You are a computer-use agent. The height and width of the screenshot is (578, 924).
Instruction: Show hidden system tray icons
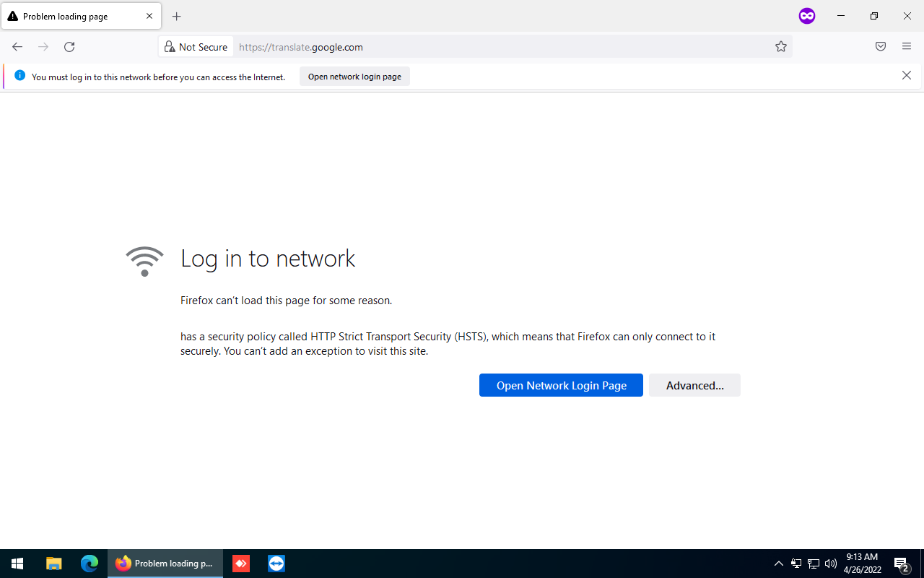[x=778, y=564]
